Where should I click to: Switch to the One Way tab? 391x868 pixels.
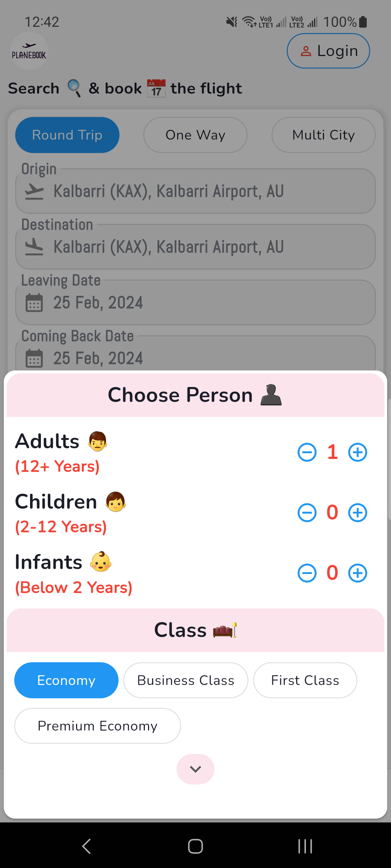coord(195,135)
